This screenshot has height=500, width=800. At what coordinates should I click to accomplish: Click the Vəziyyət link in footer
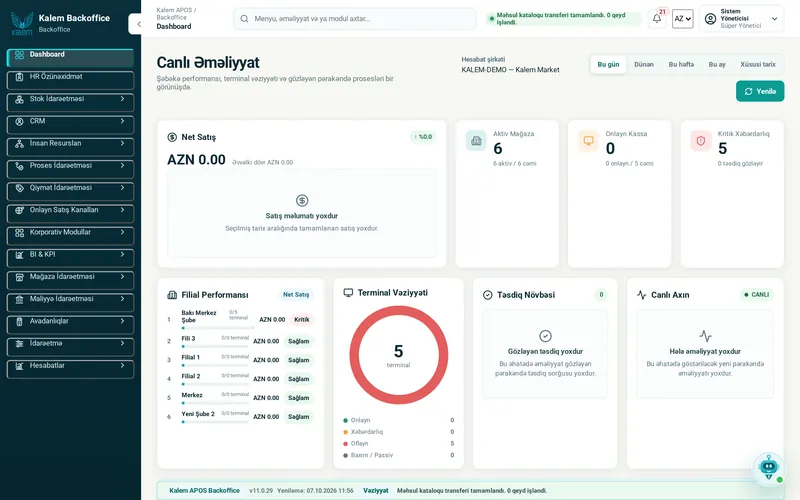(x=376, y=491)
